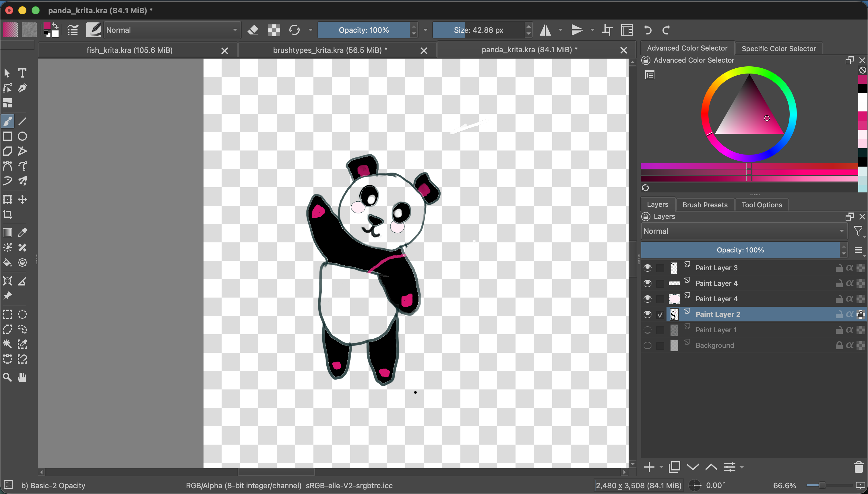Move layer up arrow button

tap(711, 467)
